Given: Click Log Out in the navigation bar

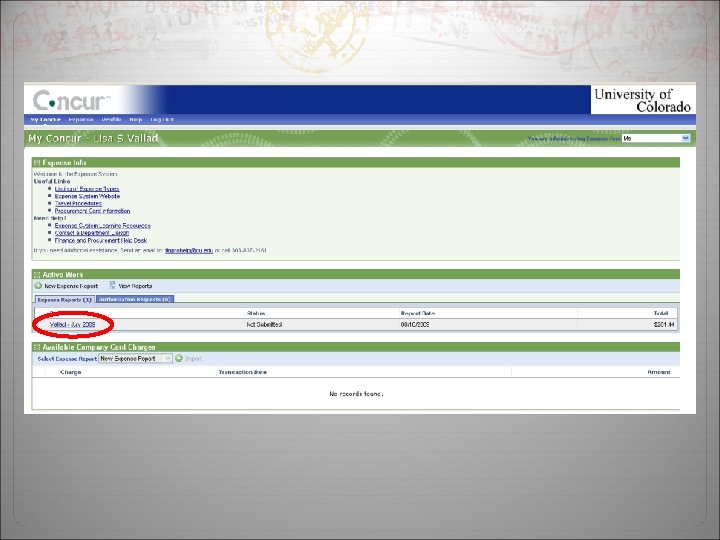Looking at the screenshot, I should point(162,119).
